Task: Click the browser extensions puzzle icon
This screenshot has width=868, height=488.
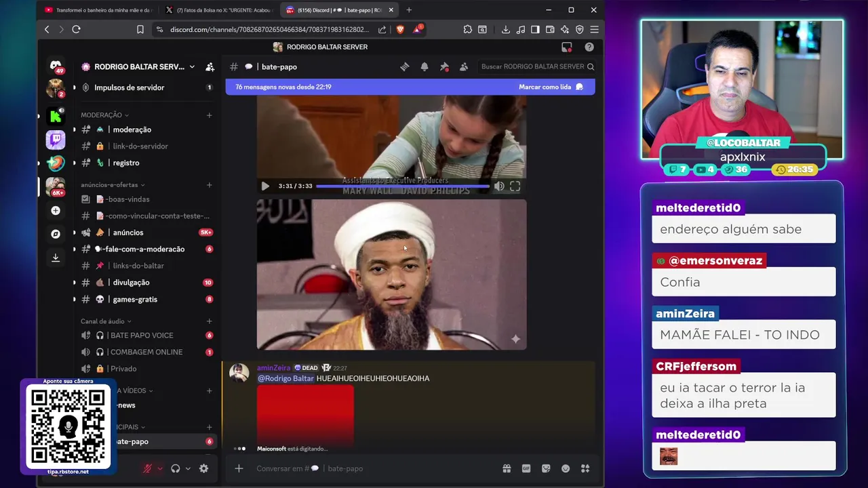Action: pos(468,29)
